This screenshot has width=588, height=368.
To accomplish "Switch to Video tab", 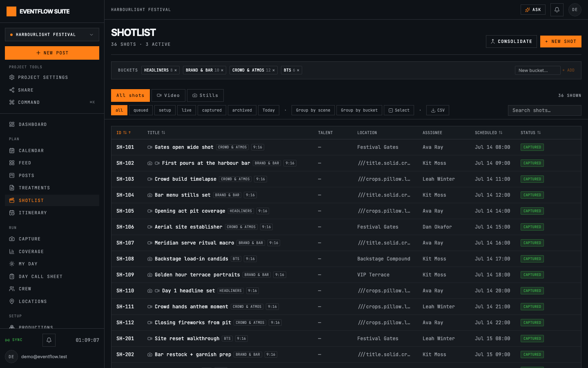I will (x=168, y=95).
